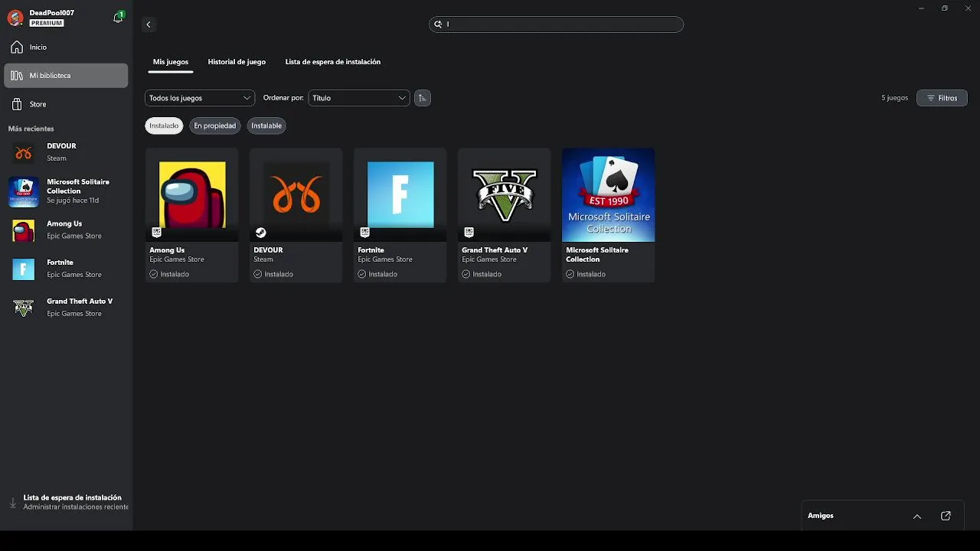Click 'Steam' text under DEVOUR card
980x551 pixels.
pyautogui.click(x=263, y=259)
